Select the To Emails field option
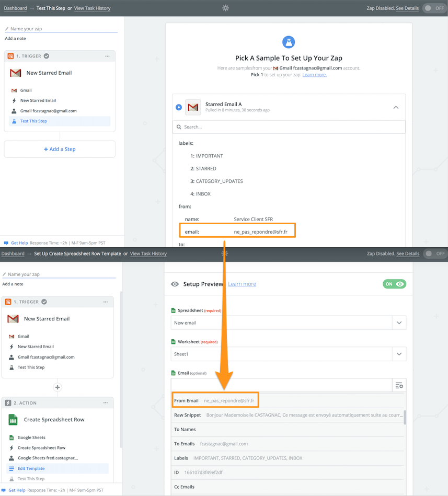 pyautogui.click(x=288, y=444)
